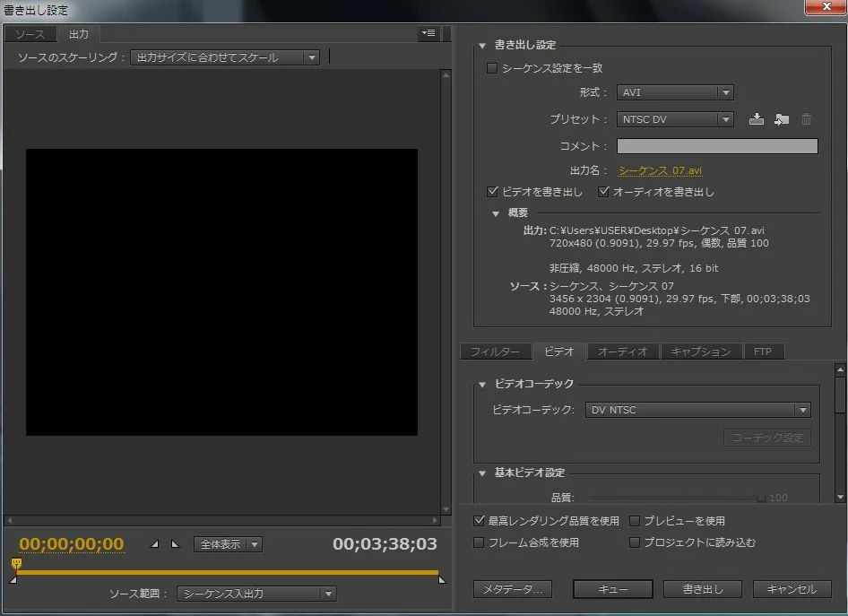
Task: Click the コメント text field
Action: pyautogui.click(x=717, y=146)
